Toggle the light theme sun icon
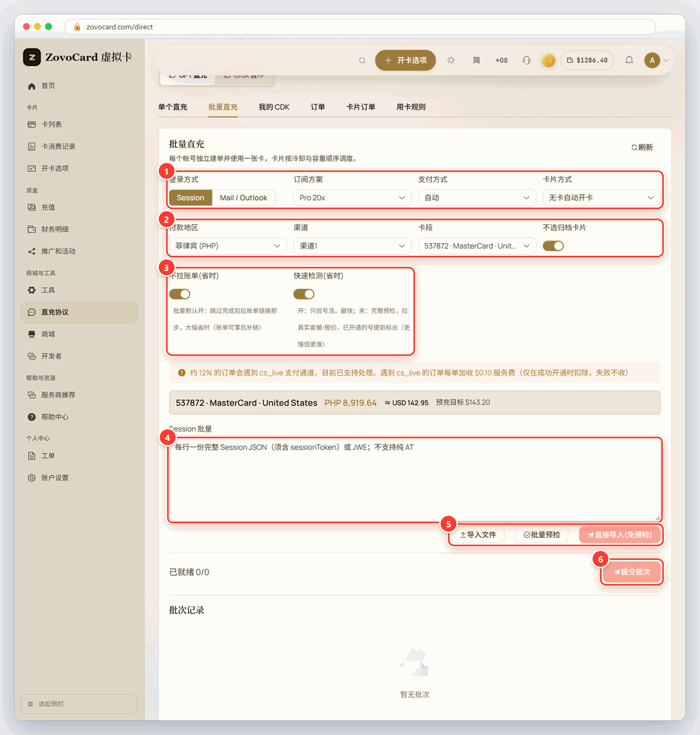The height and width of the screenshot is (735, 700). tap(451, 60)
